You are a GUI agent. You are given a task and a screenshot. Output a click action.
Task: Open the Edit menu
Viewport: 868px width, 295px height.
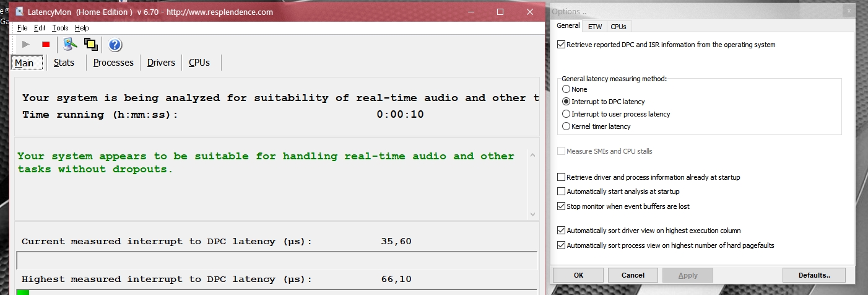point(40,28)
